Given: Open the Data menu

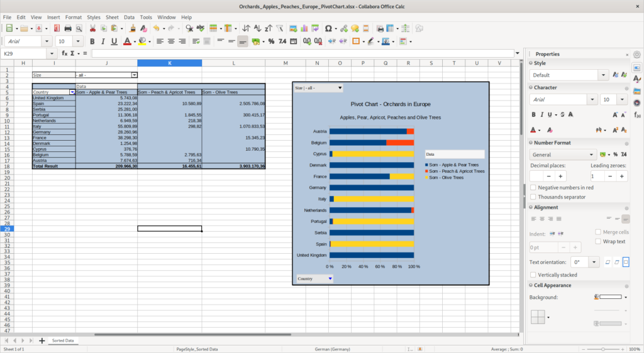Looking at the screenshot, I should coord(129,17).
